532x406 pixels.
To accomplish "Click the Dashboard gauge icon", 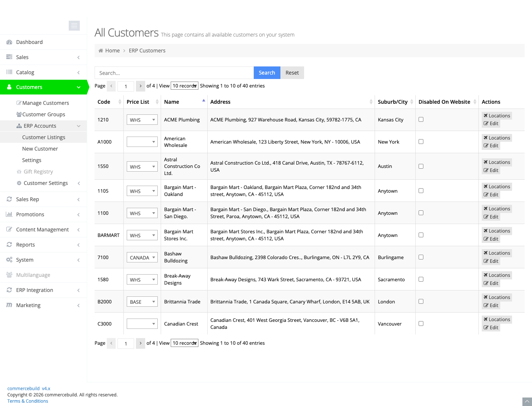I will [9, 42].
